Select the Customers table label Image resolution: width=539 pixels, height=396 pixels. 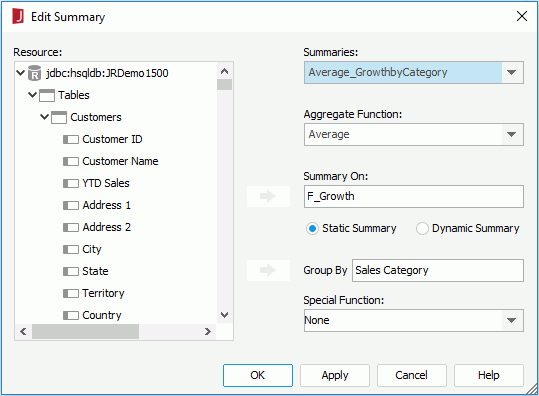click(x=96, y=117)
